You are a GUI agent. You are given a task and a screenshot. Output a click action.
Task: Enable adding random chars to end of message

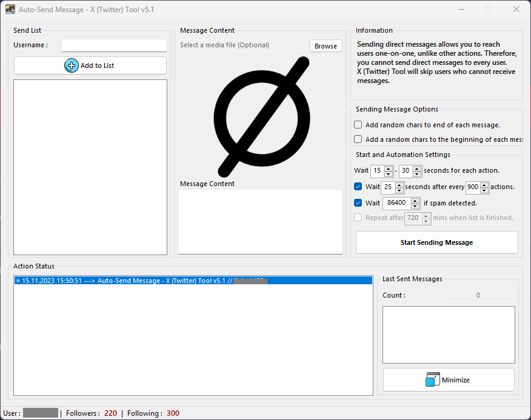[358, 125]
